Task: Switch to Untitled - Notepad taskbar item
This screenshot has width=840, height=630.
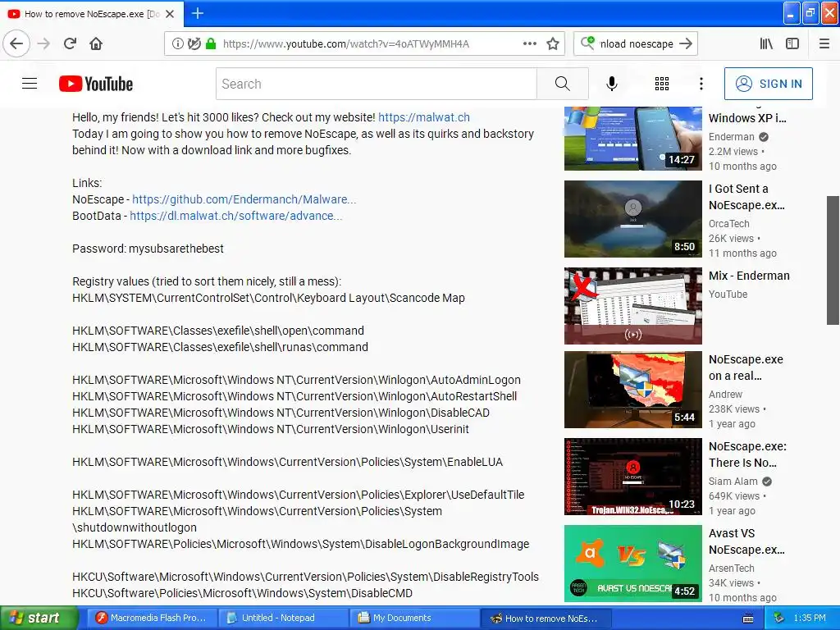Action: tap(282, 618)
